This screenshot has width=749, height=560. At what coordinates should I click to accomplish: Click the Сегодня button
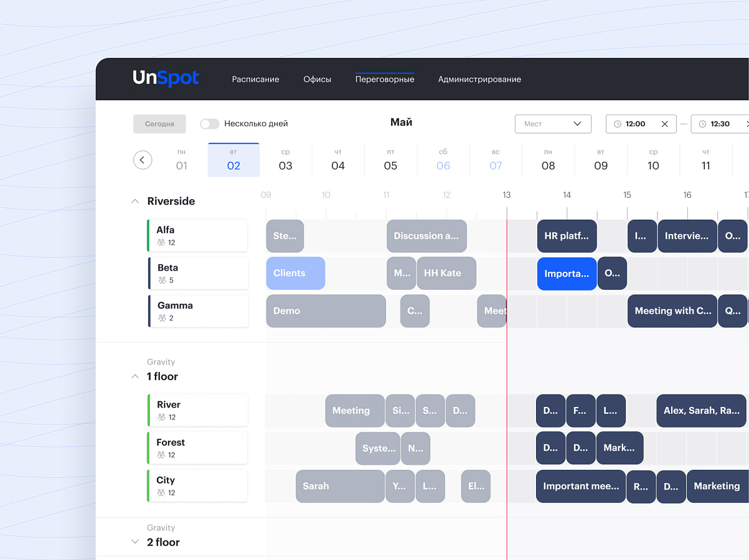[x=159, y=124]
